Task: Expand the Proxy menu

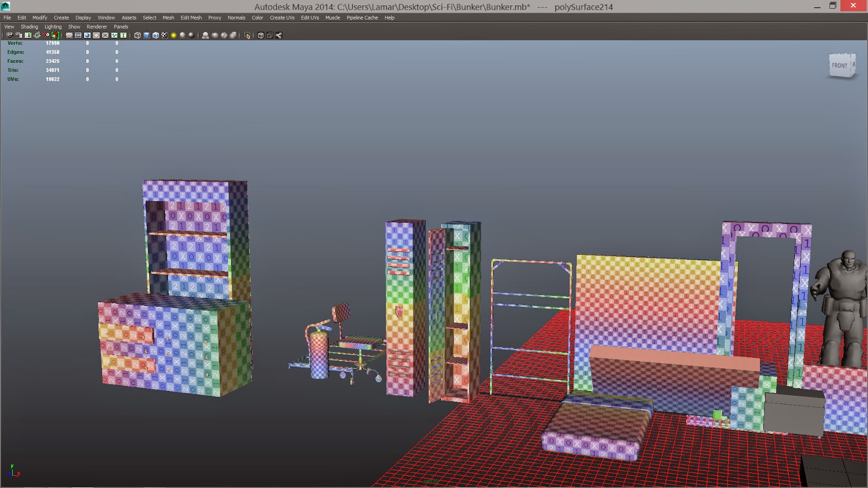Action: pos(215,17)
